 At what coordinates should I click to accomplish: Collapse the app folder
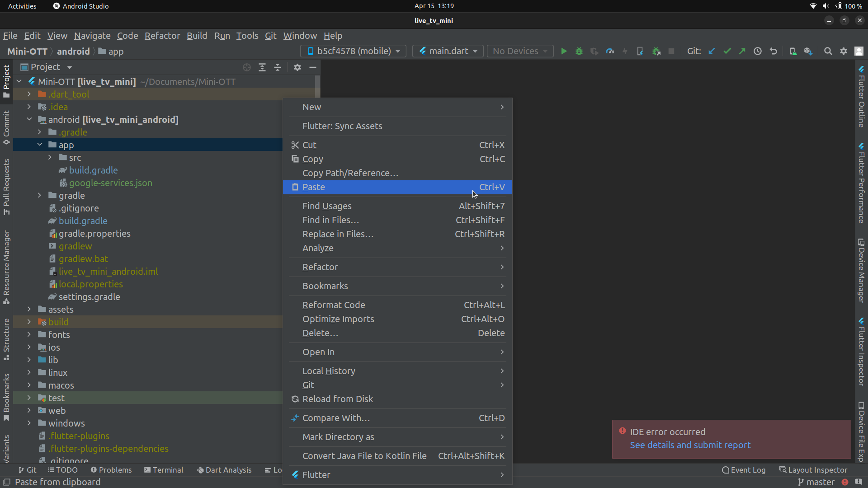[39, 145]
